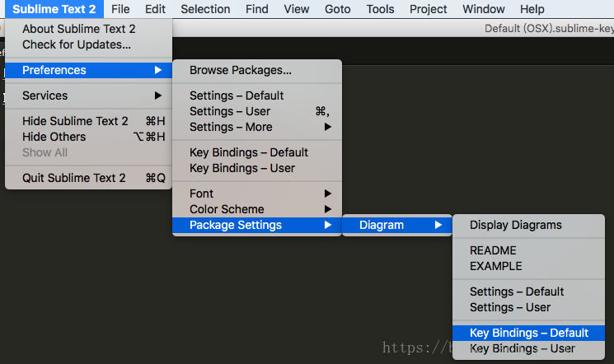The width and height of the screenshot is (614, 364).
Task: Select Check for Updates...
Action: pos(88,44)
